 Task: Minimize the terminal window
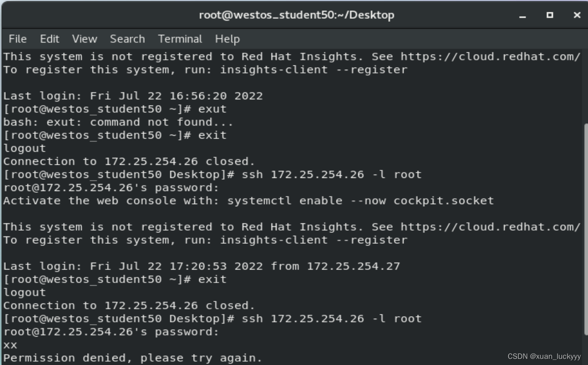(523, 15)
